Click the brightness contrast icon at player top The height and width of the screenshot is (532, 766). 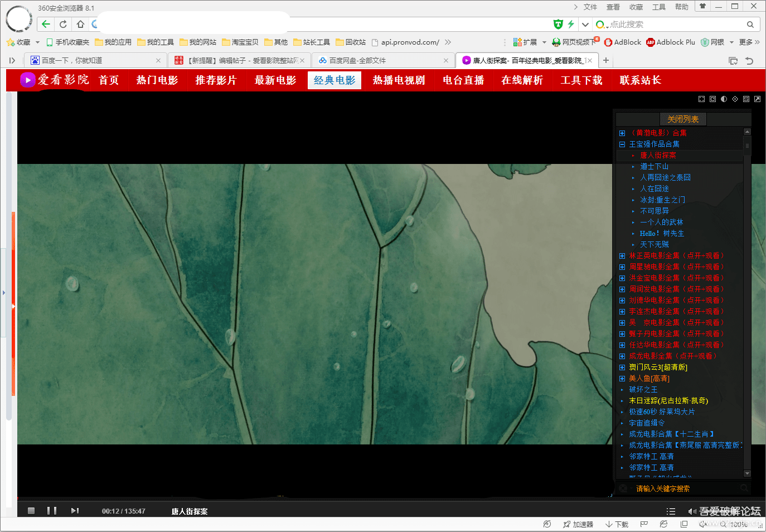coord(724,99)
